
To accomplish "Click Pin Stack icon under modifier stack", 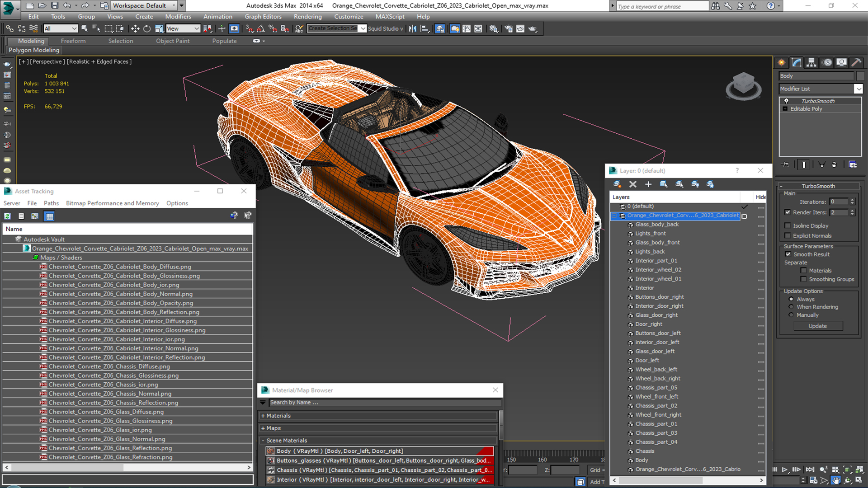I will [786, 164].
